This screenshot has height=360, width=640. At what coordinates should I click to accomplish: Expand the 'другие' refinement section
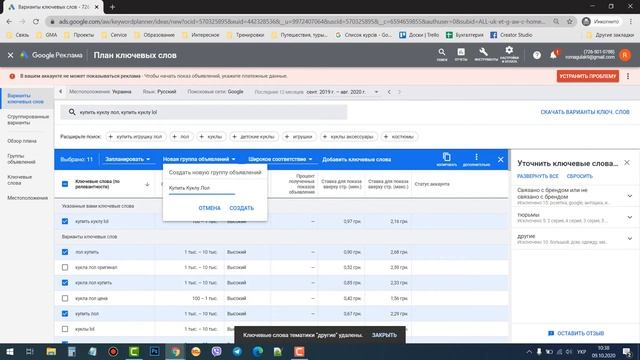point(630,238)
